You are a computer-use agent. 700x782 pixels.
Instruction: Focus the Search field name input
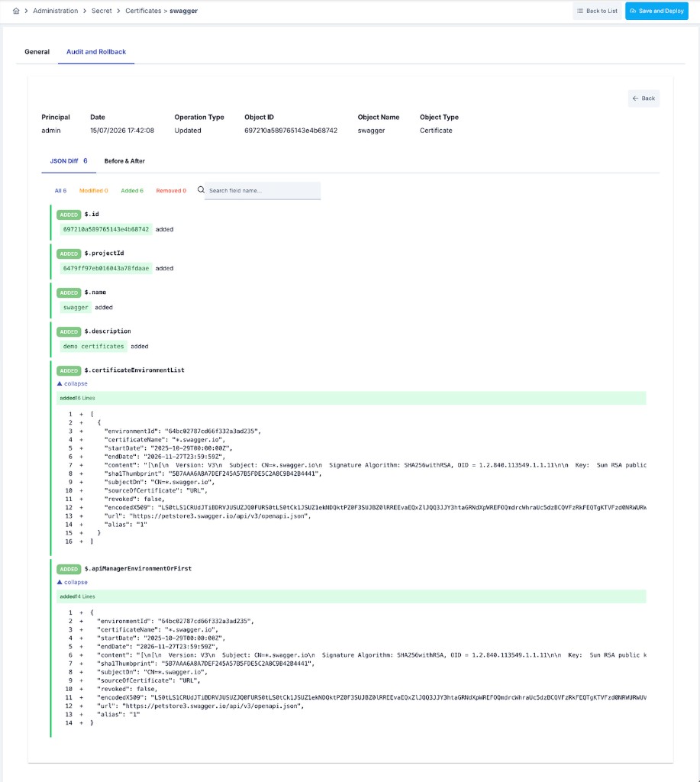tap(263, 190)
